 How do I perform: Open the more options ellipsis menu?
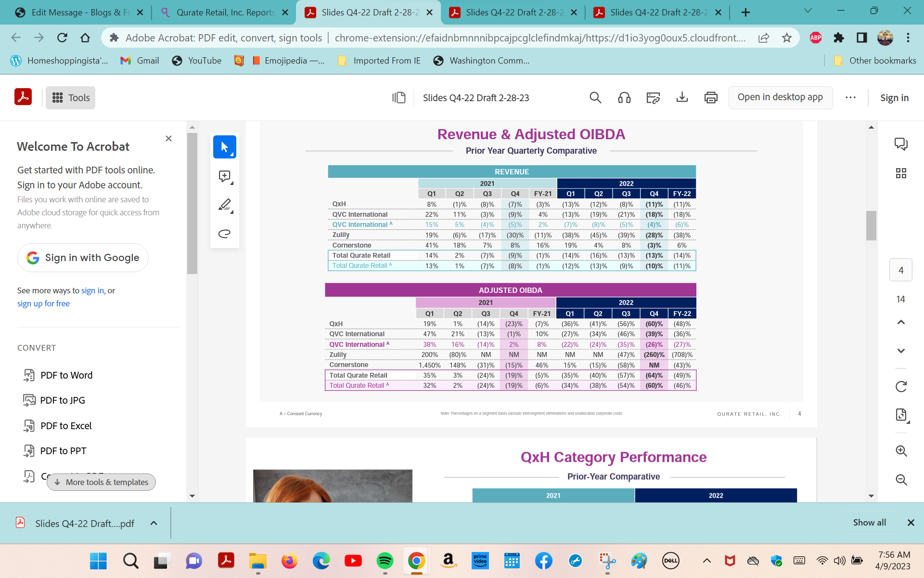pyautogui.click(x=850, y=97)
